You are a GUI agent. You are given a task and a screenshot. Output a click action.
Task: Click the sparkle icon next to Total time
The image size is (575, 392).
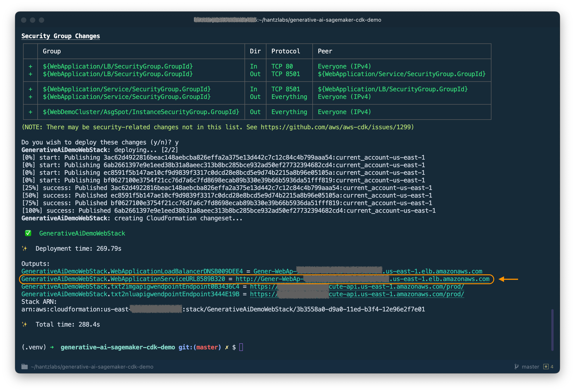coord(25,324)
